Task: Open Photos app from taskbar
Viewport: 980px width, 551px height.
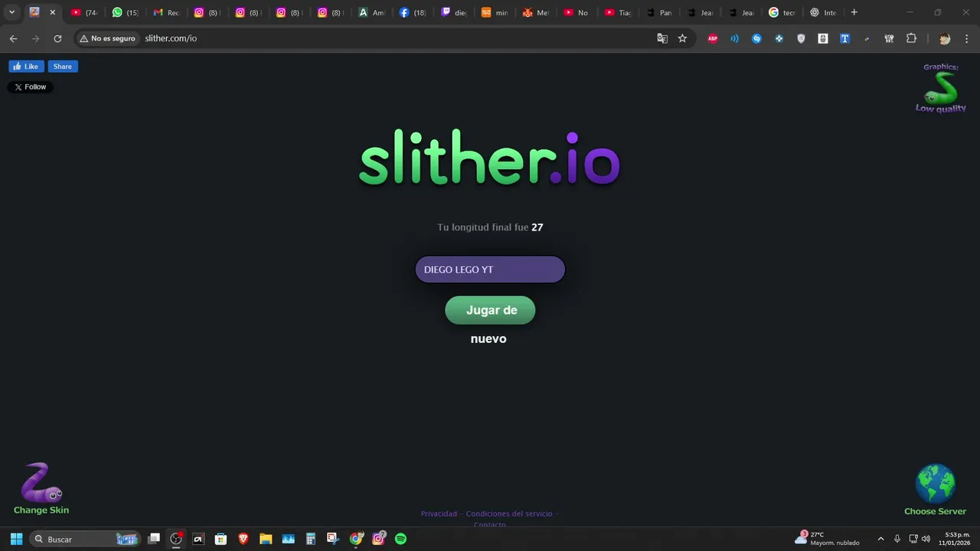Action: [288, 539]
